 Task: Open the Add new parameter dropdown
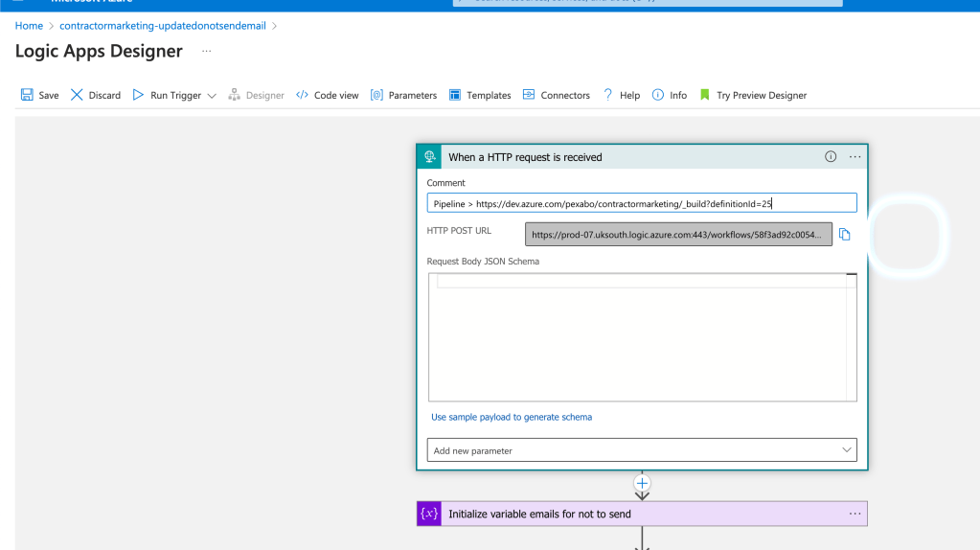pyautogui.click(x=642, y=450)
